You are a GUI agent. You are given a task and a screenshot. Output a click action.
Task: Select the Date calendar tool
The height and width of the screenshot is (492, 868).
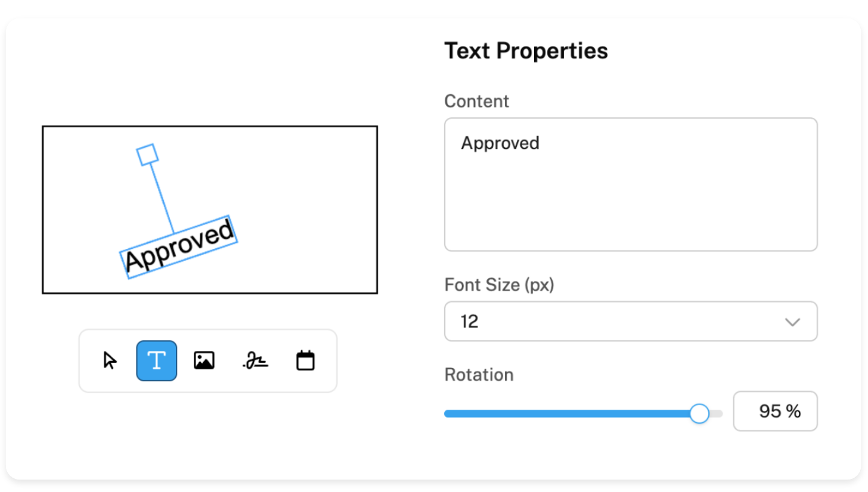305,361
